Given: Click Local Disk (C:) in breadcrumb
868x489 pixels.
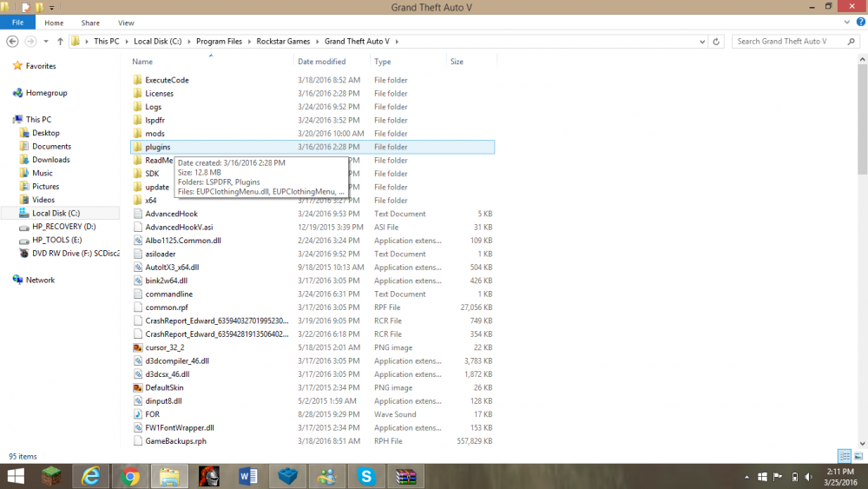Looking at the screenshot, I should 158,42.
